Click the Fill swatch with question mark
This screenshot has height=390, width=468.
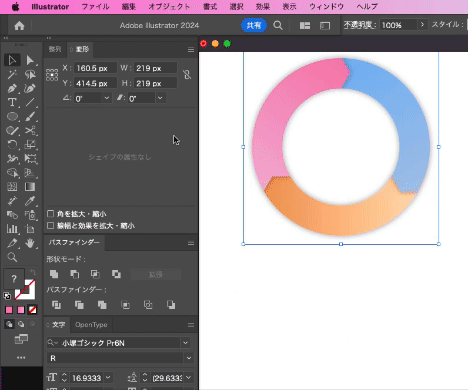[x=14, y=279]
